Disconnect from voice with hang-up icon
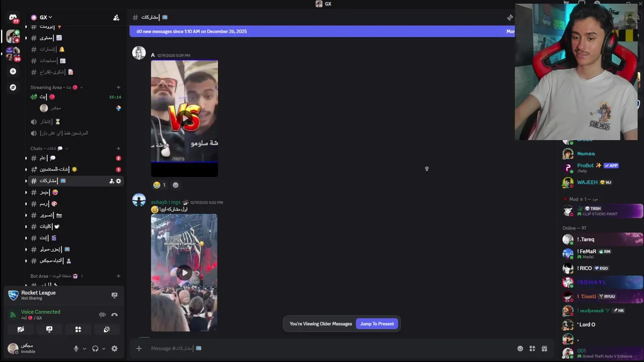The image size is (644, 362). pos(114,315)
